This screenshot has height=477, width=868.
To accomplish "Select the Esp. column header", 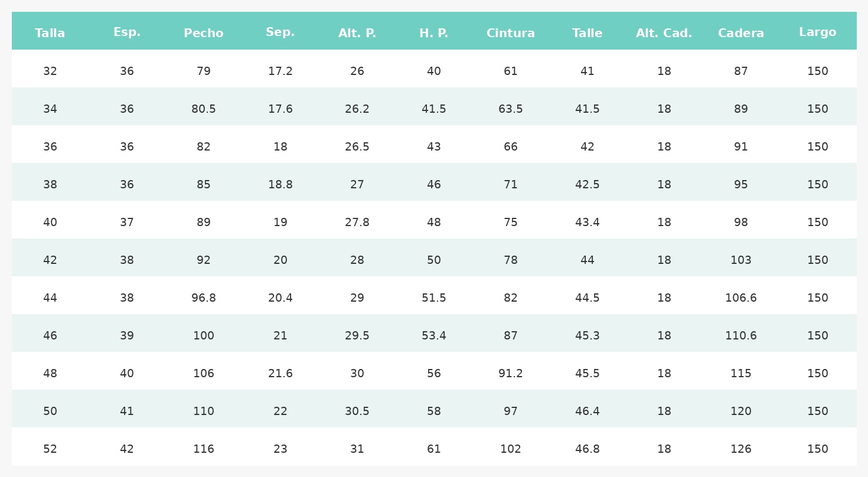I will [x=127, y=32].
